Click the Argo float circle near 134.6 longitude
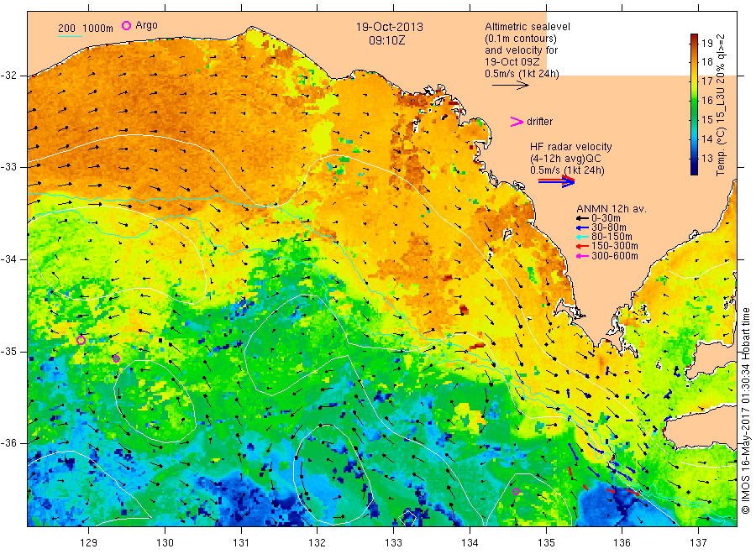This screenshot has width=756, height=554. tap(516, 491)
